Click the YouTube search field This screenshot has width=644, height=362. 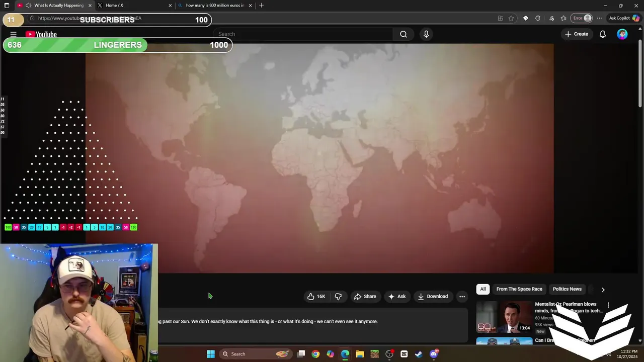coord(304,34)
